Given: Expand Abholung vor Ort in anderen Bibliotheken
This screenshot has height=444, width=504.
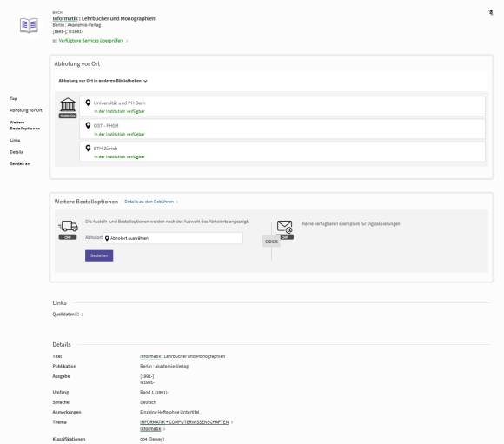Looking at the screenshot, I should point(103,81).
